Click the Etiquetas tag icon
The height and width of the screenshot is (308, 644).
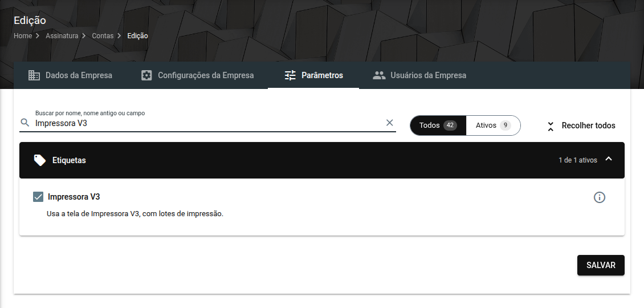tap(39, 160)
